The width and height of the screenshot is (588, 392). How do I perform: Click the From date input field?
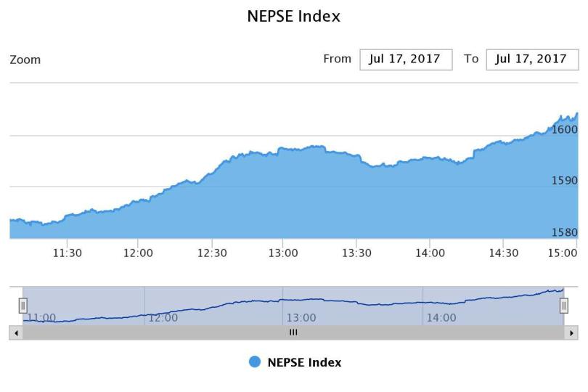pyautogui.click(x=406, y=60)
